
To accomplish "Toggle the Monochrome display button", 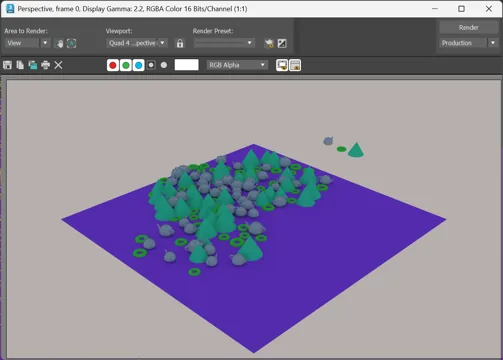I will click(164, 65).
